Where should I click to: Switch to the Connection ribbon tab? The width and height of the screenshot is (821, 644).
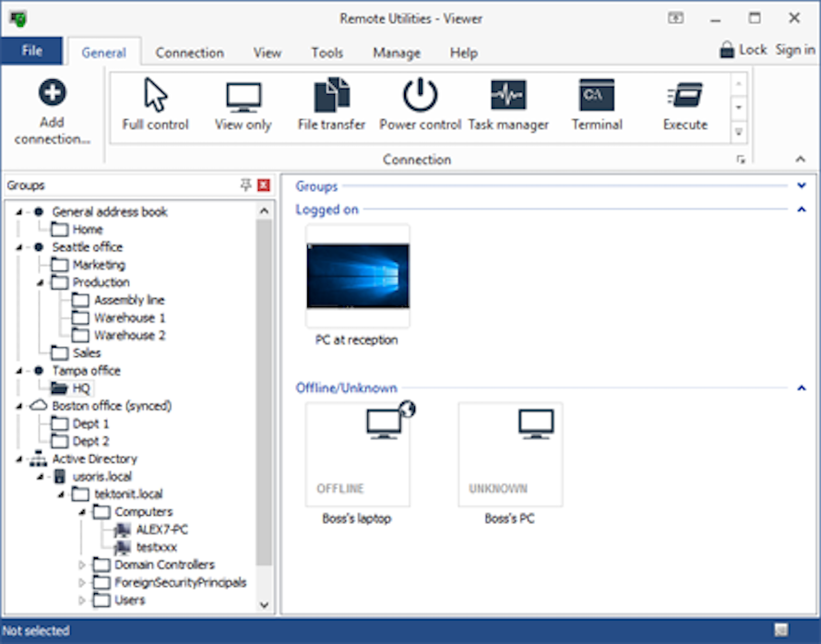click(x=190, y=53)
